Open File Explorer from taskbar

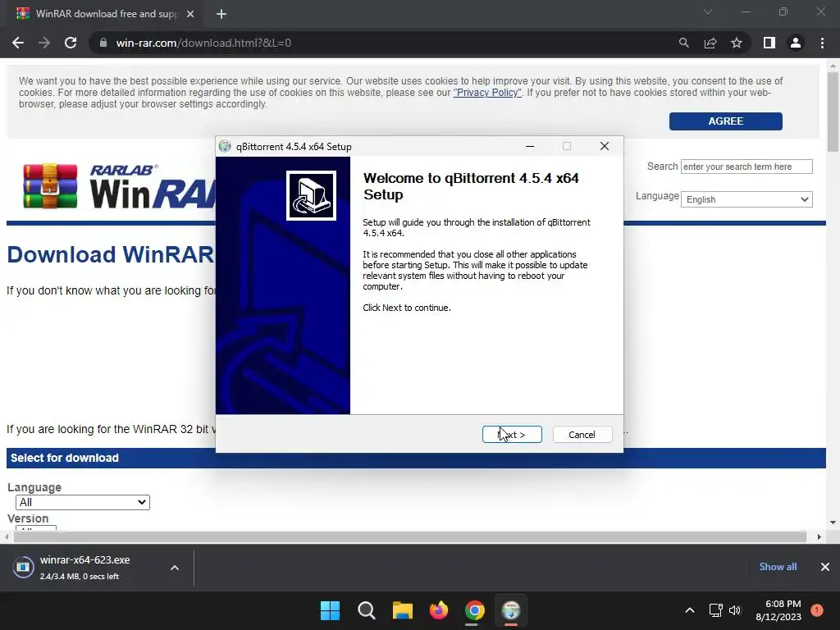402,610
